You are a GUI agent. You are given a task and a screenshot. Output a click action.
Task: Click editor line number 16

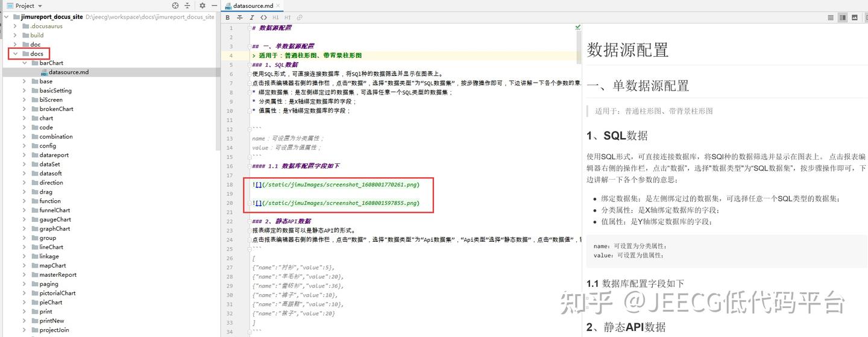(x=230, y=166)
